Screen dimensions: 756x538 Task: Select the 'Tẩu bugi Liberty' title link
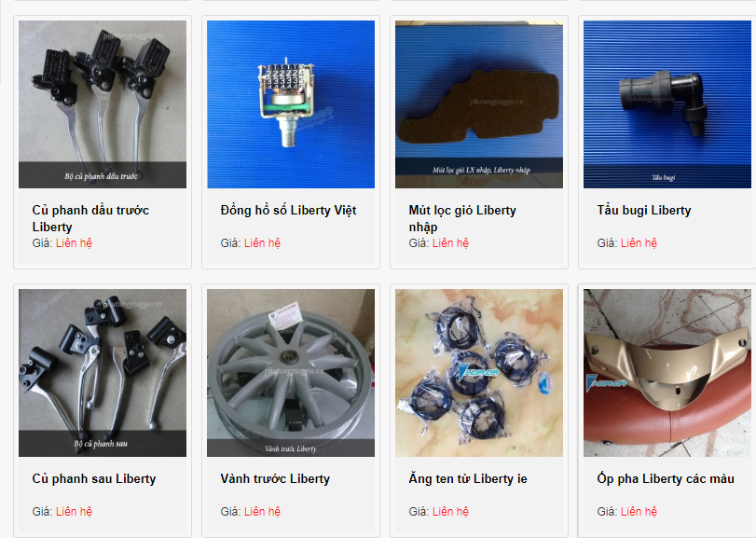(643, 211)
